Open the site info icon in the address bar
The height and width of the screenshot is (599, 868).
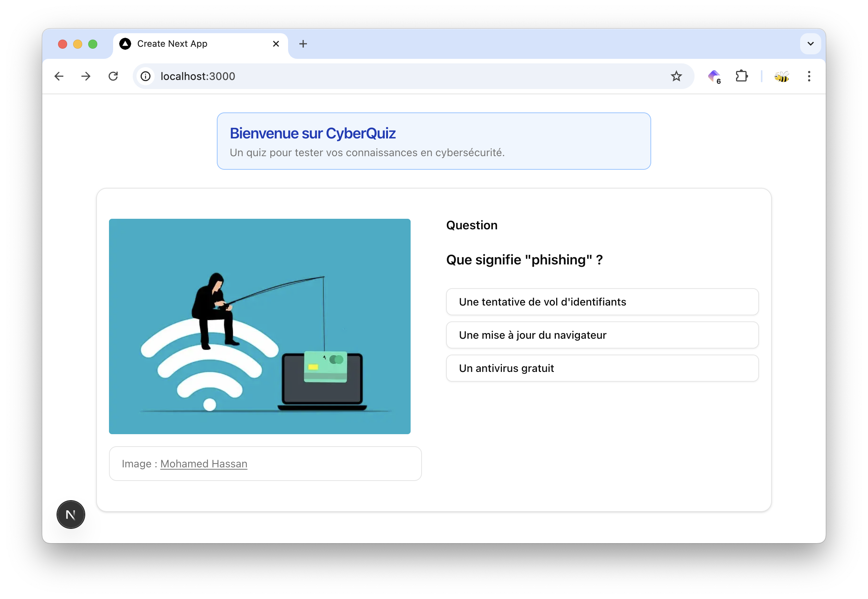click(146, 76)
